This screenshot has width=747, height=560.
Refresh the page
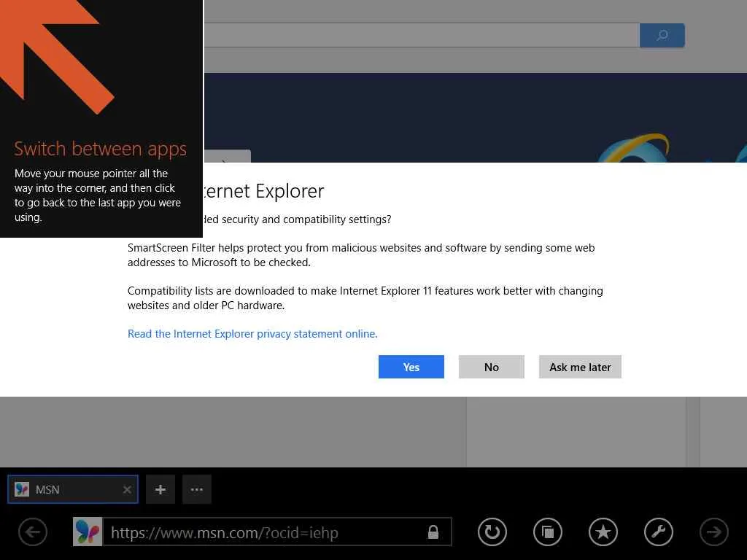492,532
